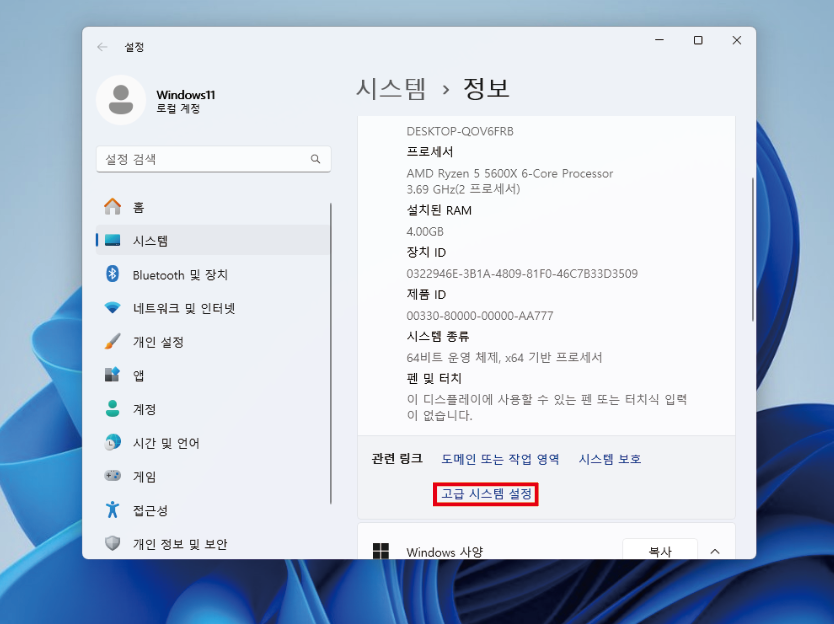This screenshot has width=834, height=624.
Task: Click the back arrow in the Settings title bar
Action: point(102,47)
